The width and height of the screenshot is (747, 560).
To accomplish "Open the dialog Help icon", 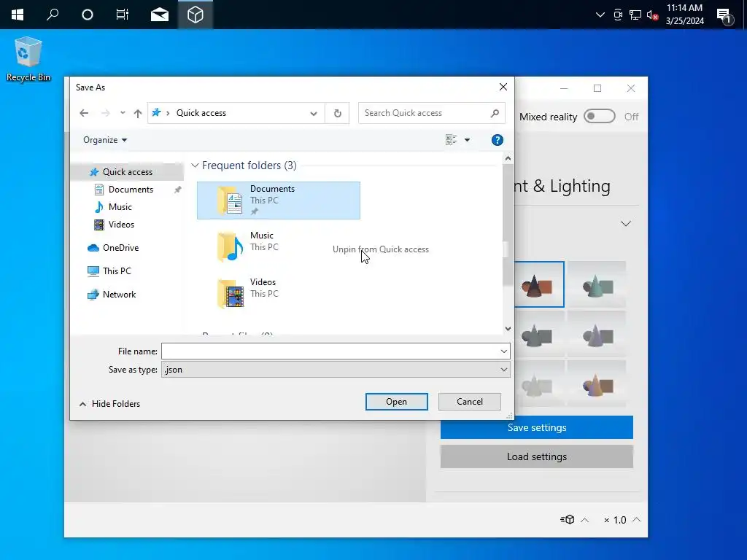I will 497,140.
